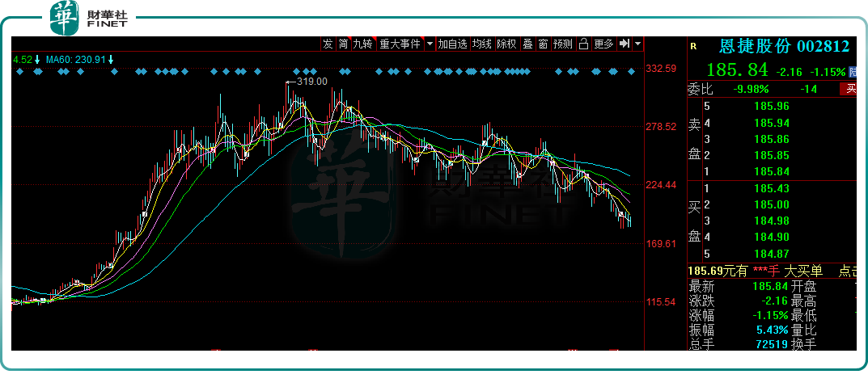Image resolution: width=868 pixels, height=387 pixels.
Task: Click the red 买 button beside 委比
Action: pos(849,89)
